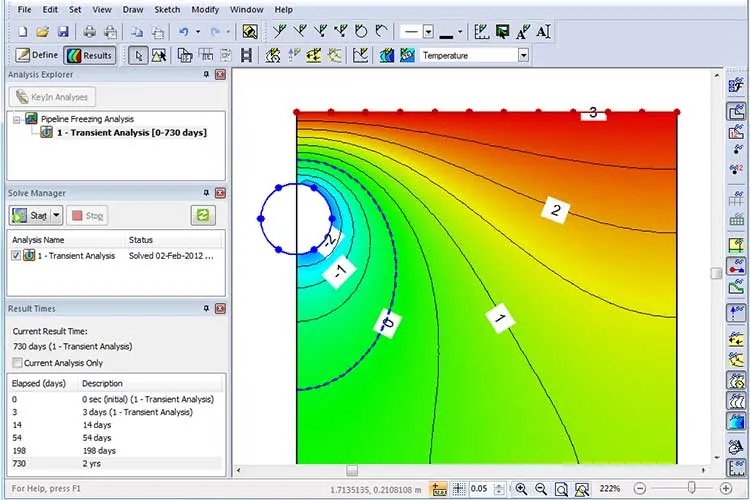
Task: Click the bottom ruler icon in right toolbar
Action: tap(736, 467)
